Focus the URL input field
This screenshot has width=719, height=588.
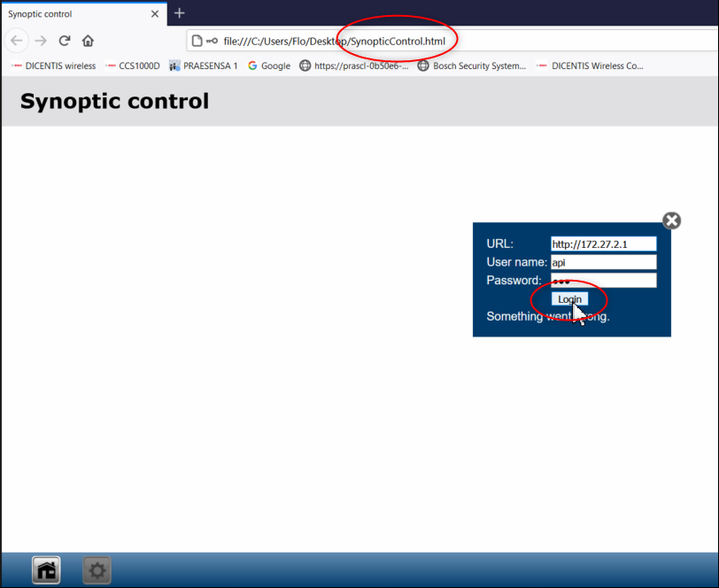(x=603, y=244)
